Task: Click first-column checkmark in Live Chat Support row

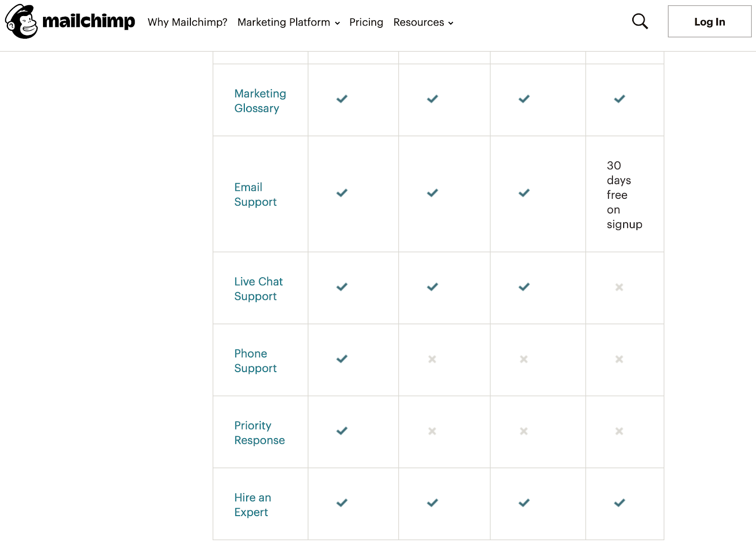Action: click(x=342, y=287)
